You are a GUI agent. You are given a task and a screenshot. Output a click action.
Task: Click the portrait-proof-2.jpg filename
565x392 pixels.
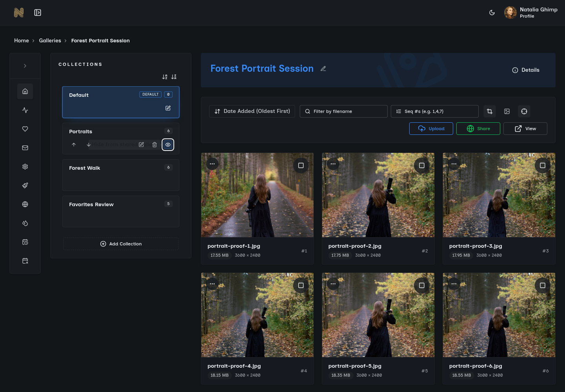355,246
